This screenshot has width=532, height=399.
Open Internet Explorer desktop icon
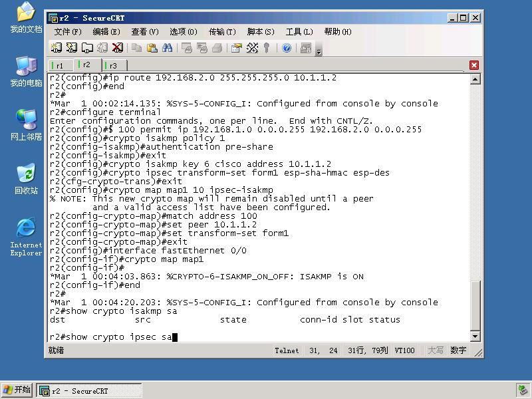[x=26, y=237]
